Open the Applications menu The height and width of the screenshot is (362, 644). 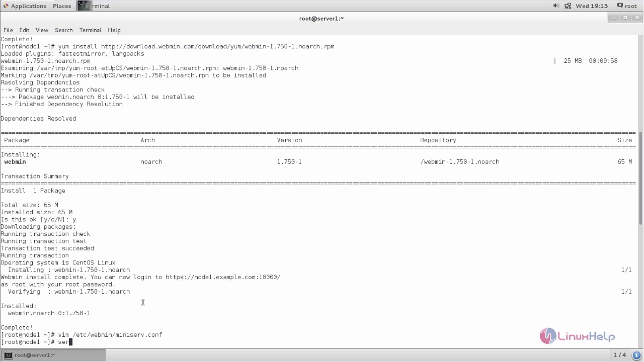24,6
